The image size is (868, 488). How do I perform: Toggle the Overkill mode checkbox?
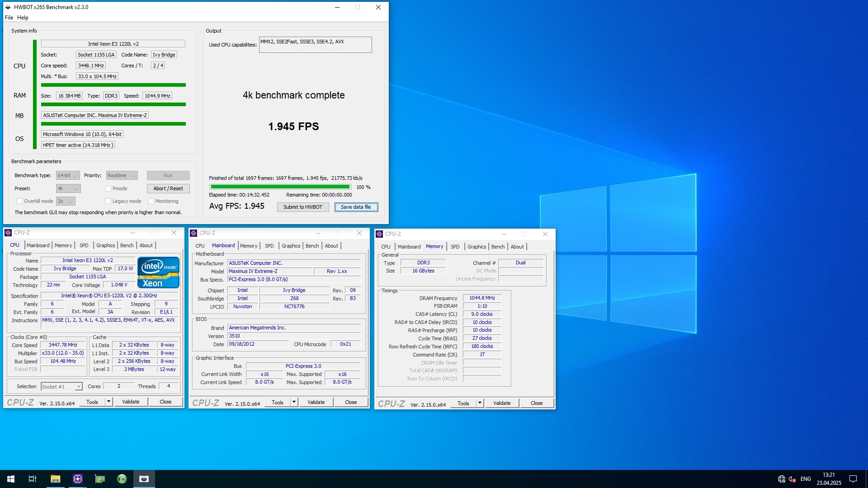(19, 201)
